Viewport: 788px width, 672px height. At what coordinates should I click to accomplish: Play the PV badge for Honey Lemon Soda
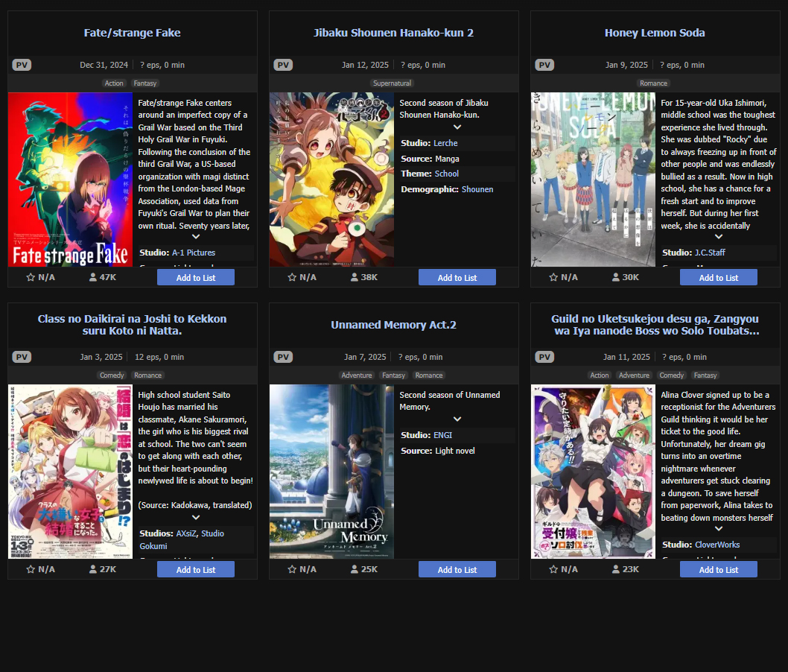pyautogui.click(x=544, y=65)
